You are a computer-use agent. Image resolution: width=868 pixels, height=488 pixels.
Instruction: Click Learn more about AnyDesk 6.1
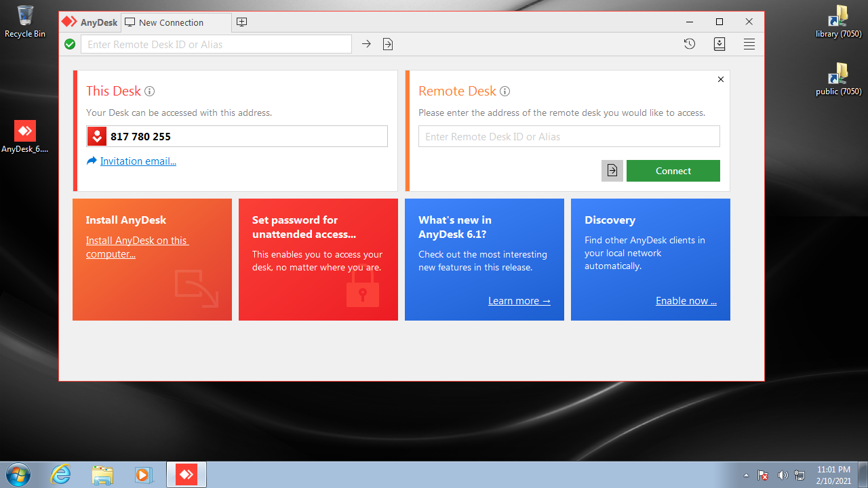(x=519, y=301)
